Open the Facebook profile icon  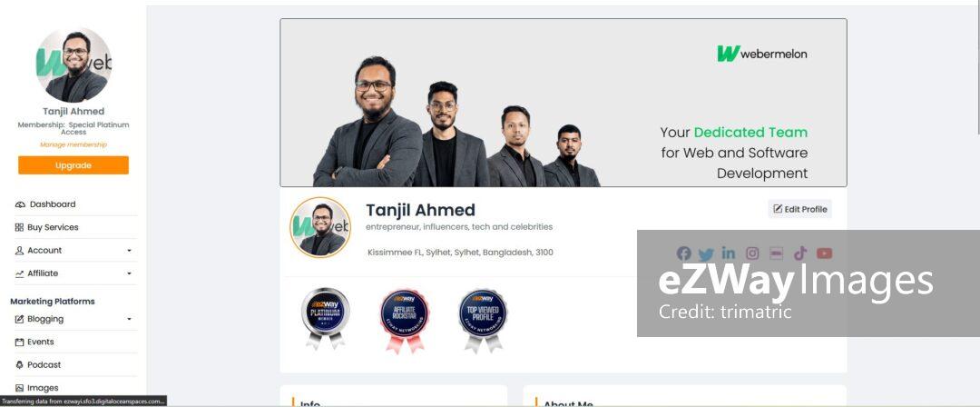tap(684, 253)
